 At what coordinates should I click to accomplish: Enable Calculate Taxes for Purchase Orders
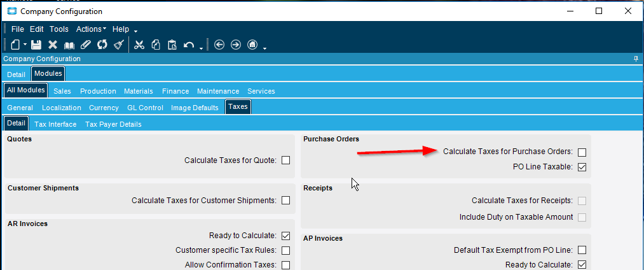point(582,152)
